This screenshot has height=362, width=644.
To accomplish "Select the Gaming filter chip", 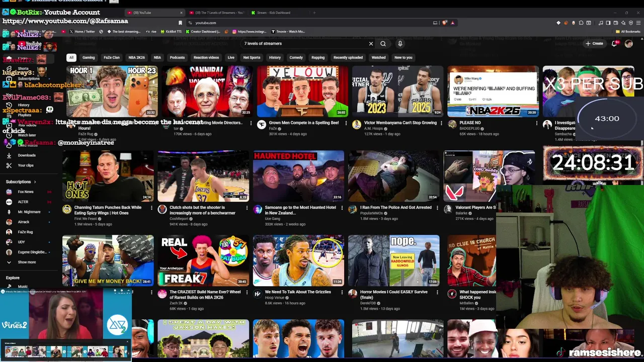I will coord(89,57).
